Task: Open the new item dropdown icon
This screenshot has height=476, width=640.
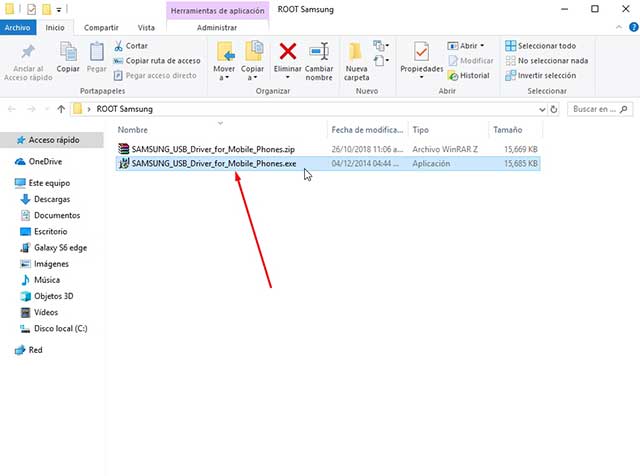Action: [x=381, y=45]
